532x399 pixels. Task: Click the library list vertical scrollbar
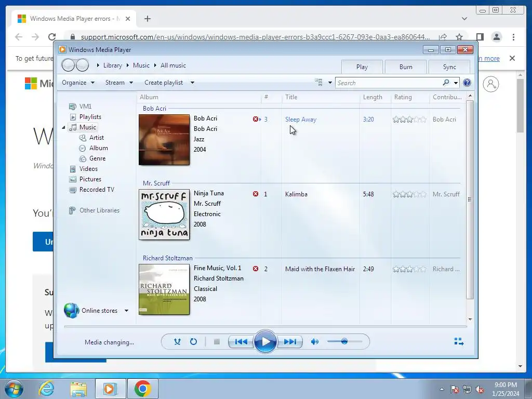(x=470, y=199)
